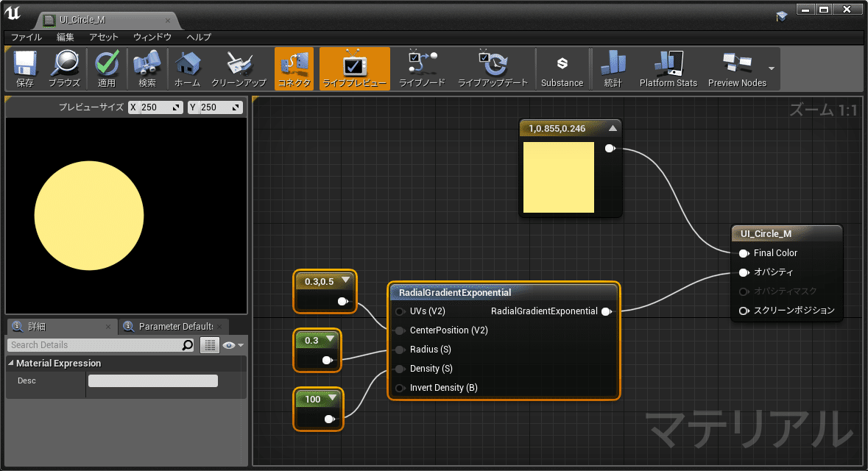
Task: Click the Radius (S) input pin
Action: (x=400, y=350)
